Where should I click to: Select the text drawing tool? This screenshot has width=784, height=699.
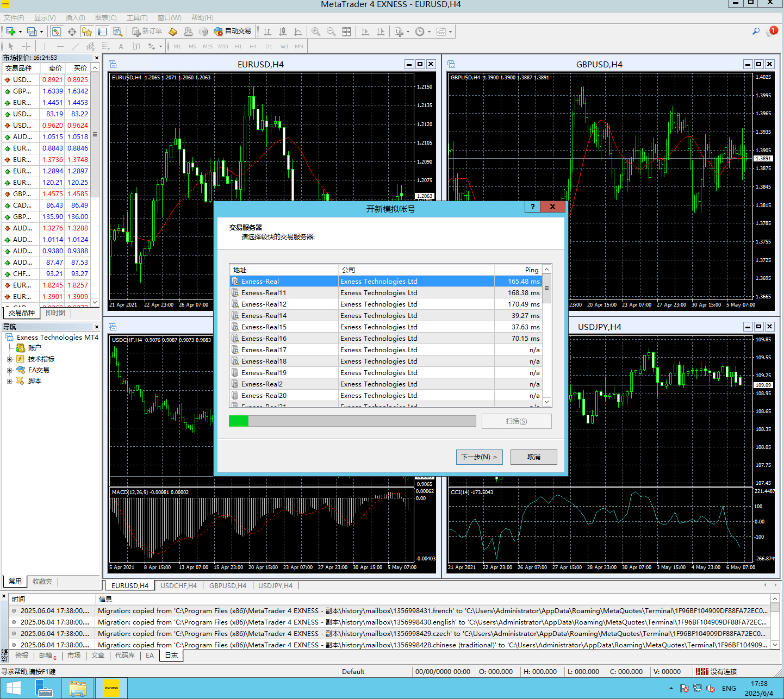click(121, 46)
